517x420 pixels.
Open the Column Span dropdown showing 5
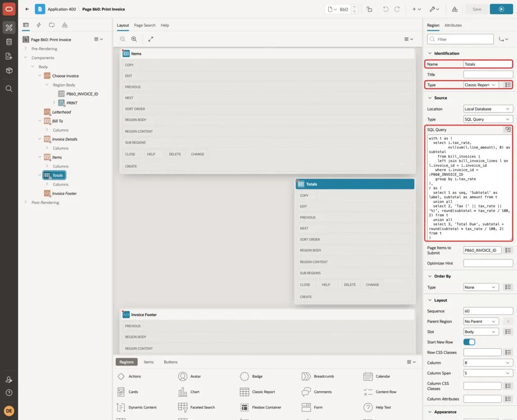[x=488, y=373]
